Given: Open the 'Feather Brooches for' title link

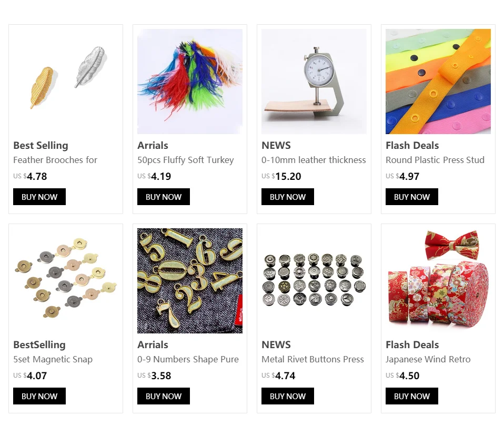Looking at the screenshot, I should pos(55,160).
